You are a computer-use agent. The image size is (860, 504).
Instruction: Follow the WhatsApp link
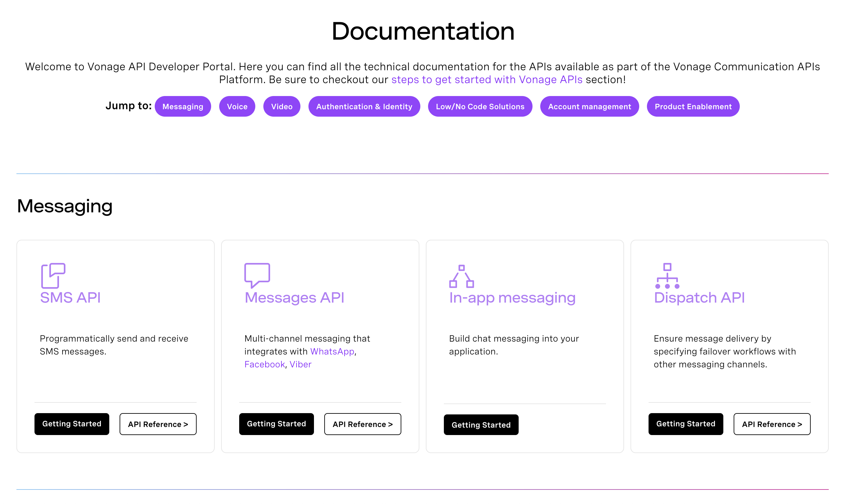[332, 352]
